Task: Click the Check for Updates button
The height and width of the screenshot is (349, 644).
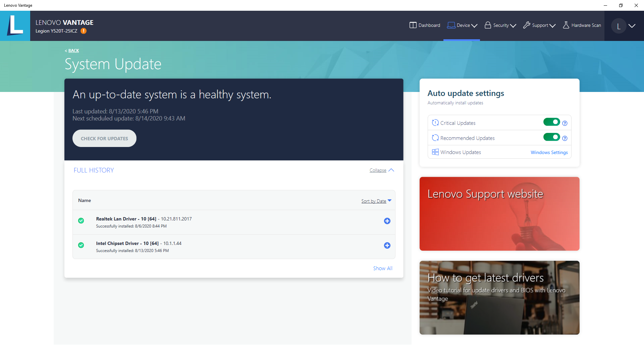Action: point(104,138)
